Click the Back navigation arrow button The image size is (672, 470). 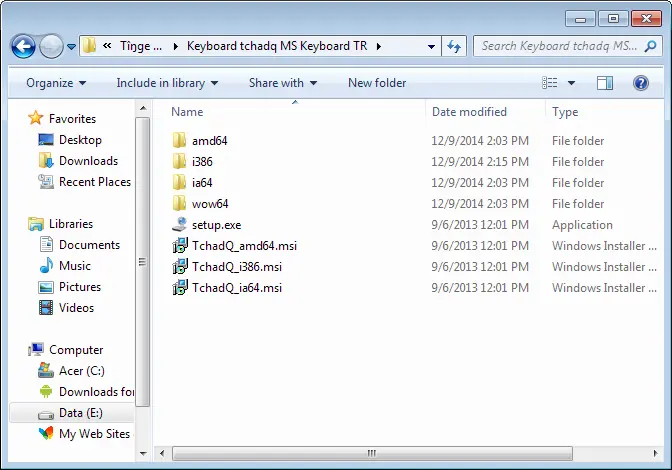24,46
